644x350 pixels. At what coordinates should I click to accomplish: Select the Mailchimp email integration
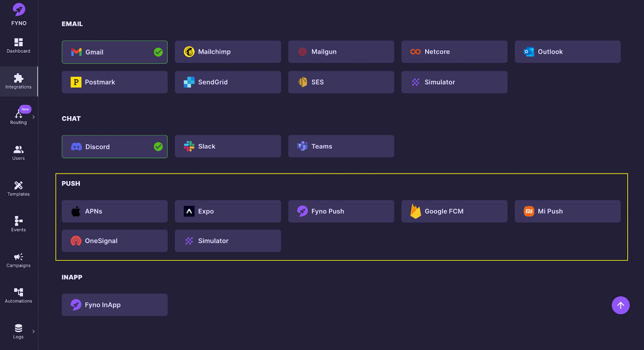point(228,52)
